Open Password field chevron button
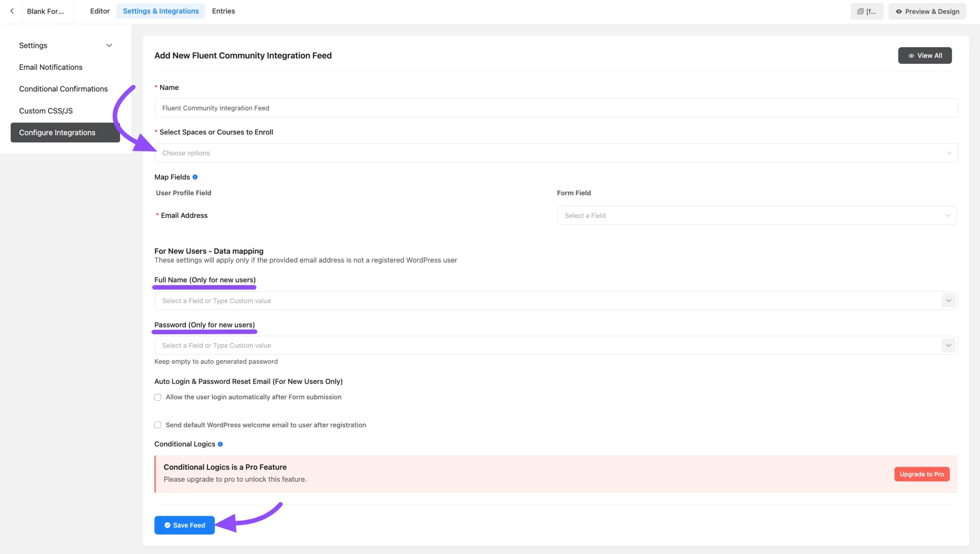The height and width of the screenshot is (554, 980). pos(948,345)
